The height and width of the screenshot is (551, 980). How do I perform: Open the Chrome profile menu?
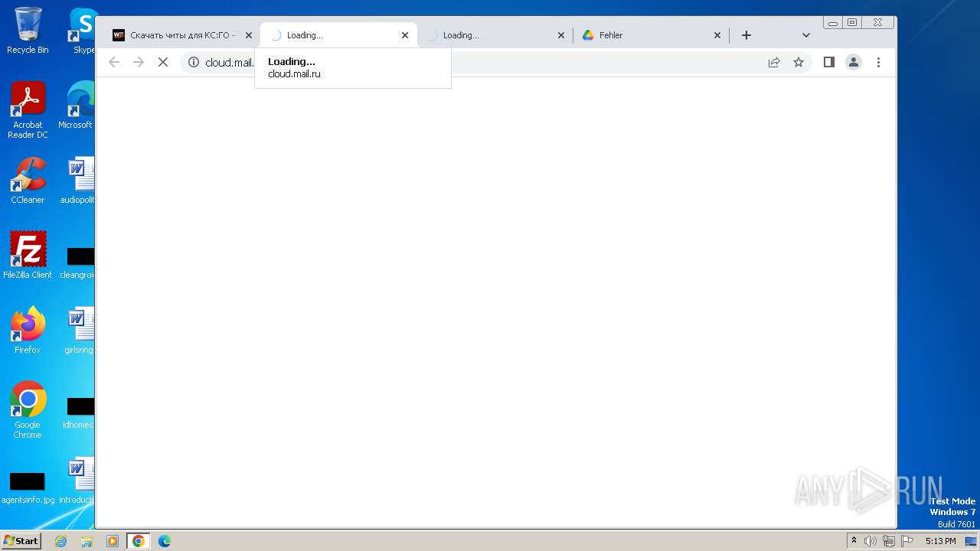coord(854,62)
